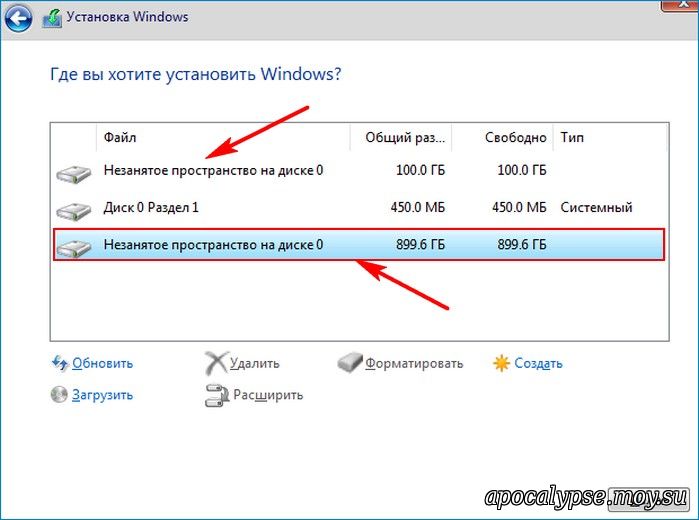Click drive icon of 899.6 ГБ unallocated space
Viewport: 699px width, 520px height.
tap(74, 247)
